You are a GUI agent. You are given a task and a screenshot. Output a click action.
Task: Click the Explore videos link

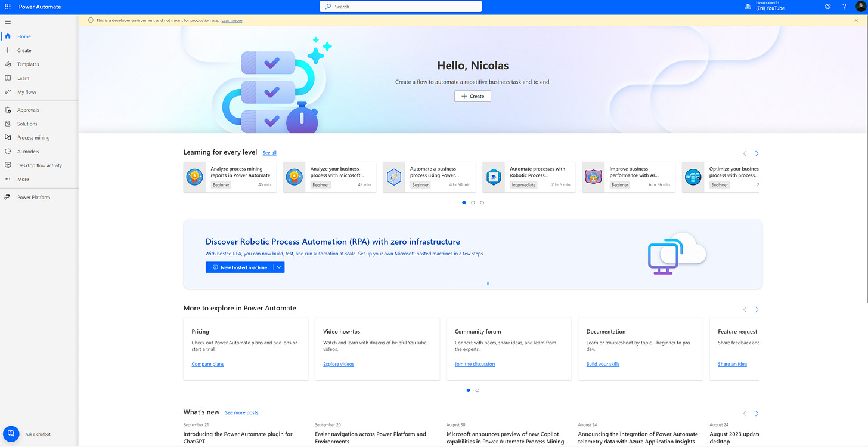point(339,364)
